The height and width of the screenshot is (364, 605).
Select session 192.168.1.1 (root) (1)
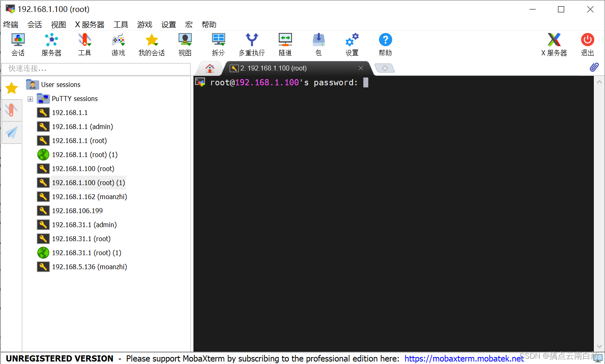click(85, 155)
